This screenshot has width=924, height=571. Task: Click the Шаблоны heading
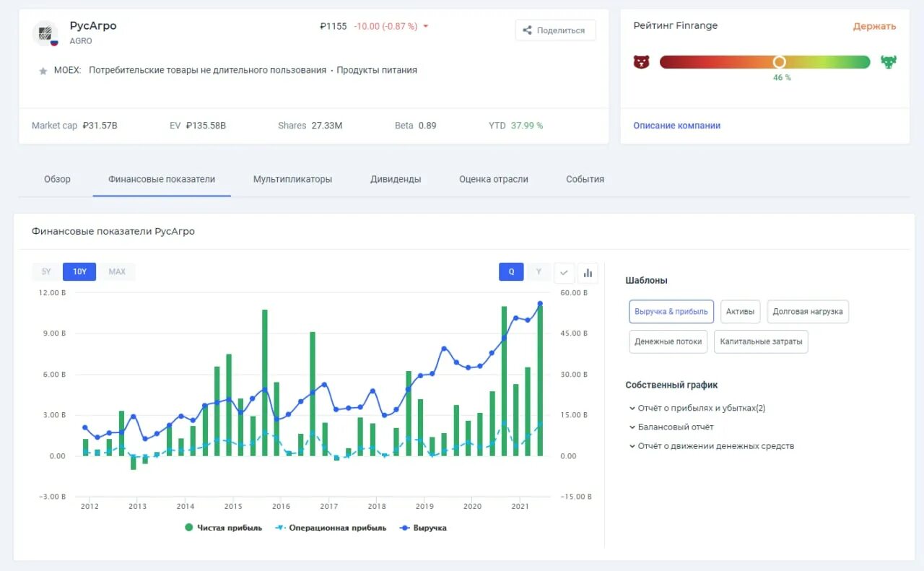pyautogui.click(x=647, y=280)
